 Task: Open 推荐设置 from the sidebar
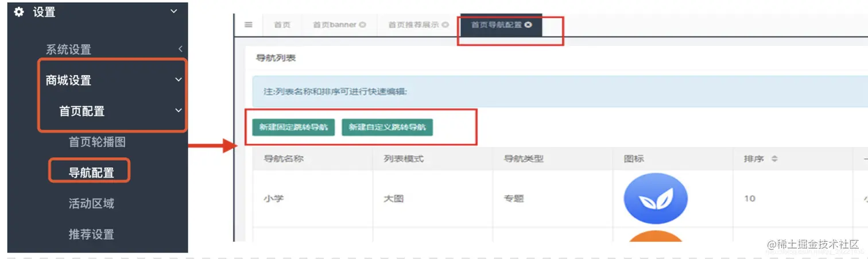[91, 234]
